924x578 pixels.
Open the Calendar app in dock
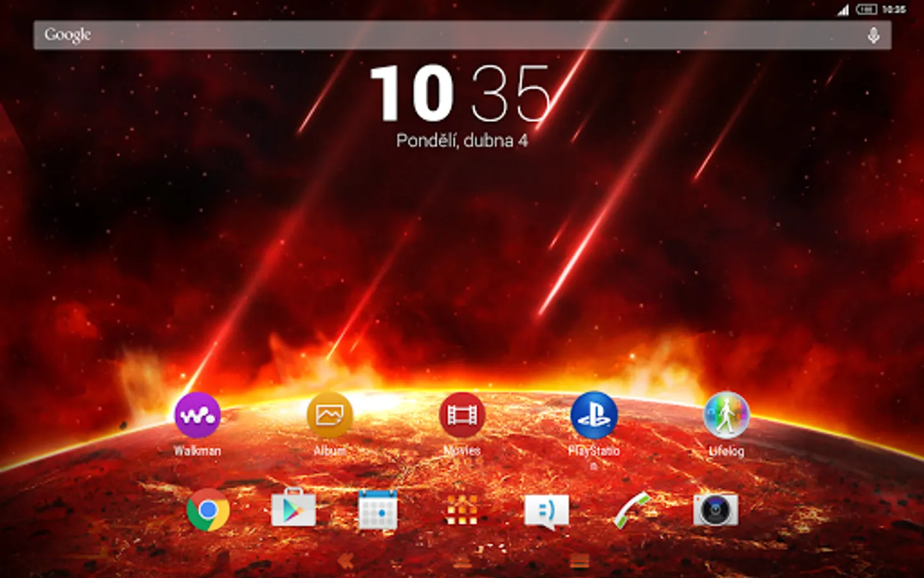coord(378,510)
